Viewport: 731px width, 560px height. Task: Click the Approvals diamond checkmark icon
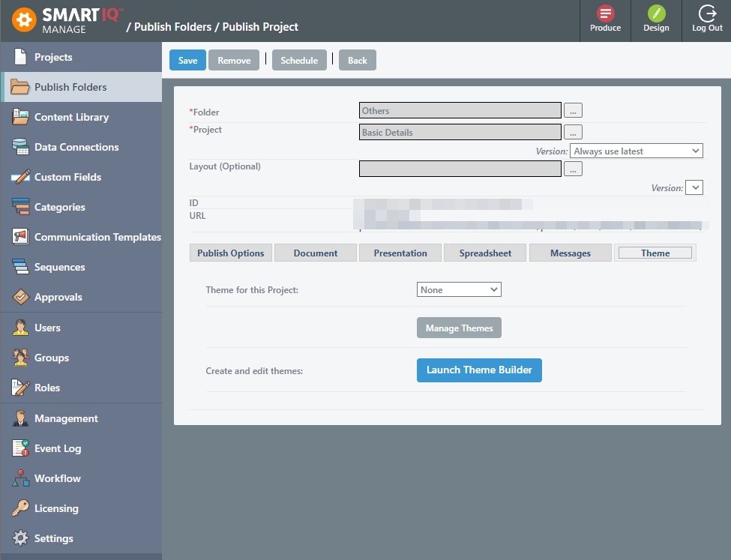point(20,297)
